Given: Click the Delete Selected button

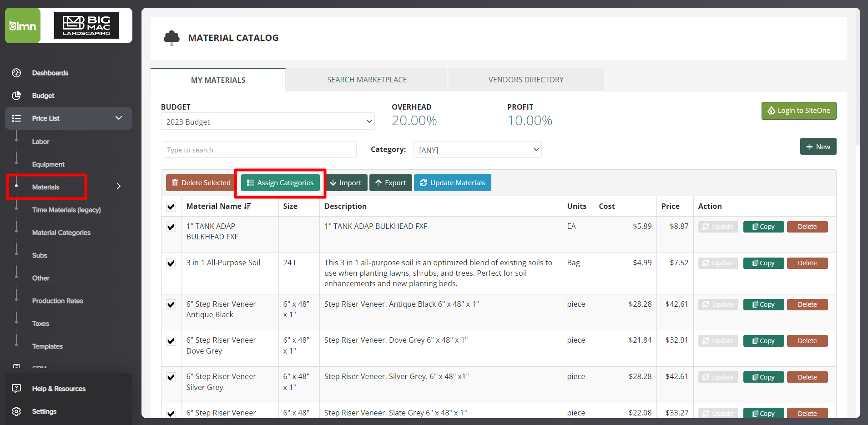Looking at the screenshot, I should (200, 182).
